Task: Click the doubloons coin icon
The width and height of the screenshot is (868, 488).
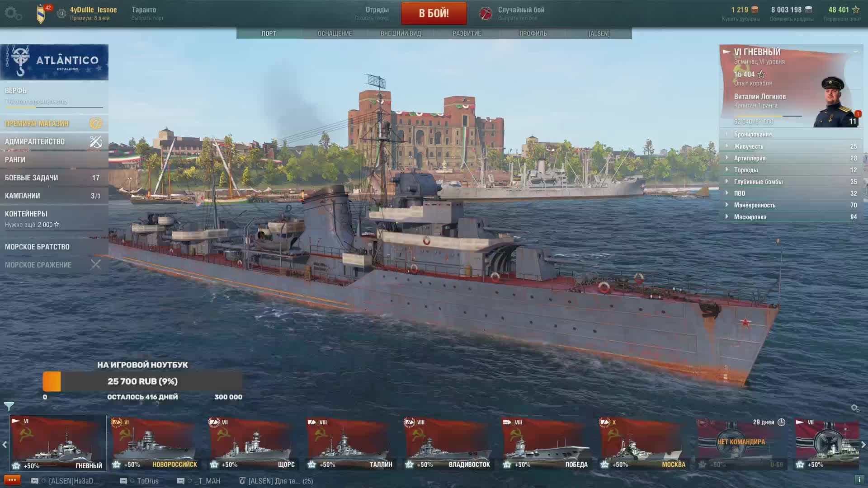Action: click(755, 9)
